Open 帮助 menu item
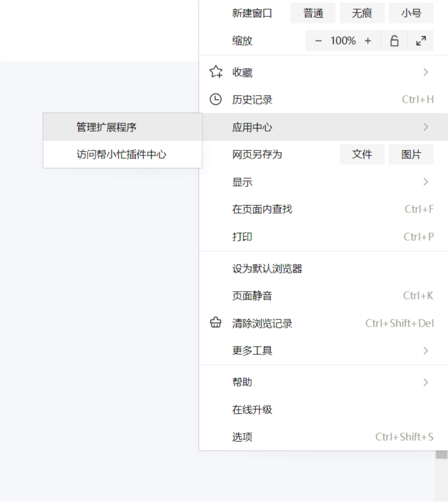The image size is (448, 502). [323, 382]
